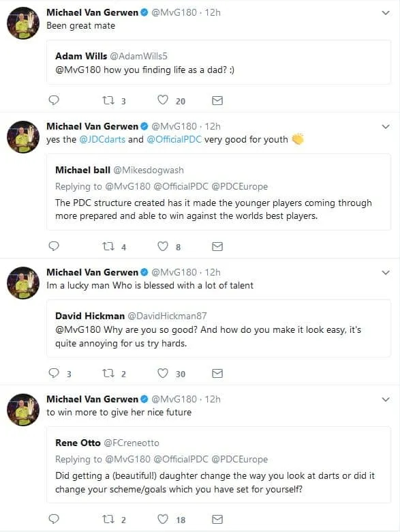
Task: Open Adam Wills quoted tweet card
Action: (x=219, y=63)
